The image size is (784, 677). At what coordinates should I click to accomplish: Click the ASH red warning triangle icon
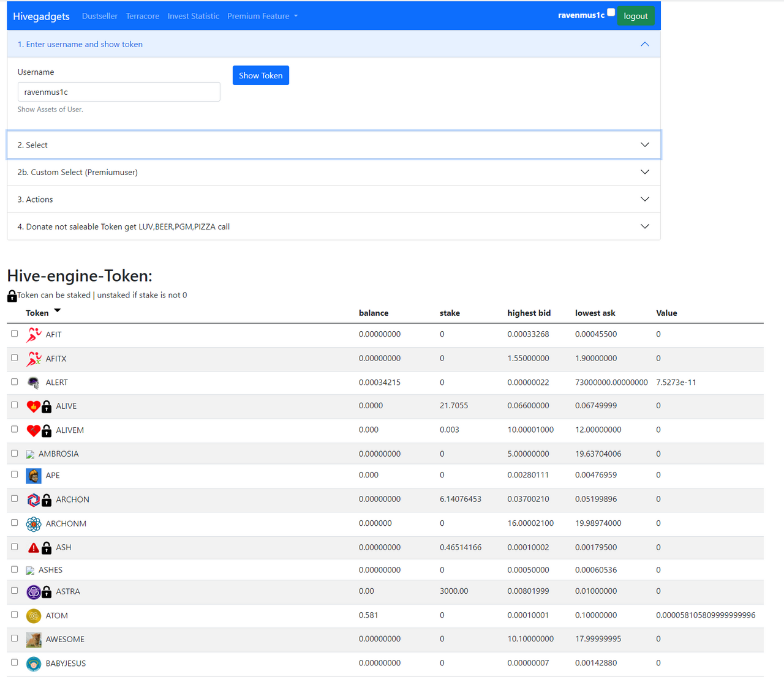[34, 548]
